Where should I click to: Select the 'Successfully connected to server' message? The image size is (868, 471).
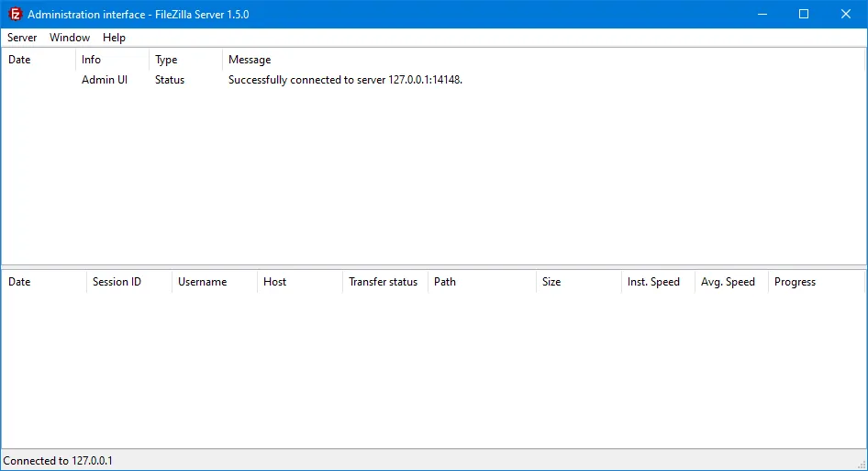345,80
